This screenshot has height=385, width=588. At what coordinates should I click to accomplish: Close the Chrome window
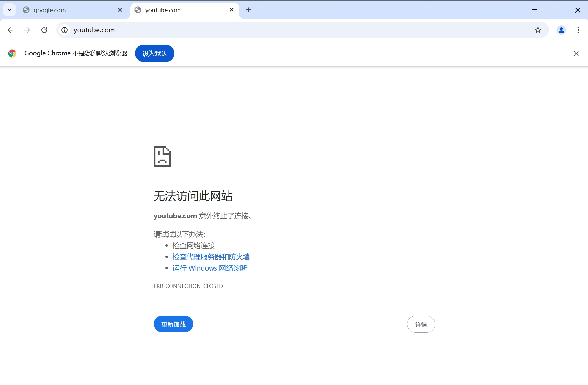click(x=578, y=10)
